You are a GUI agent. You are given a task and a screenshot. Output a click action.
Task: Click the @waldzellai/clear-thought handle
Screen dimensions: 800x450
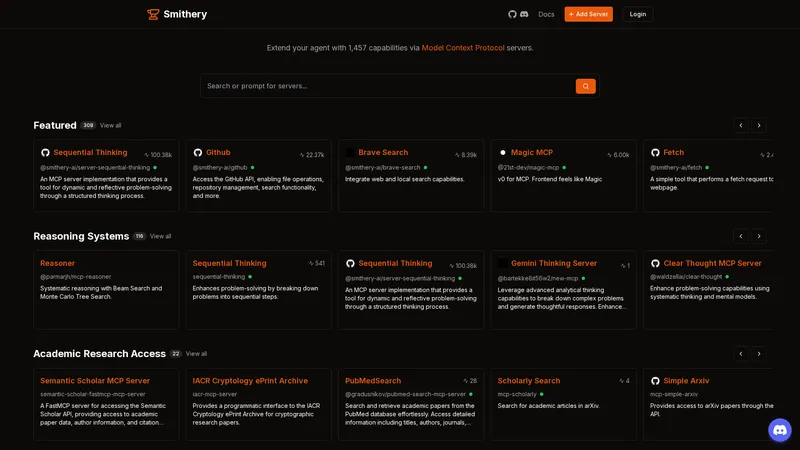click(x=686, y=277)
